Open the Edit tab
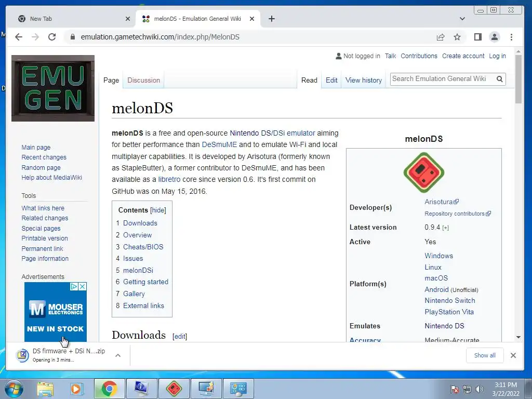Viewport: 532px width, 399px height. tap(331, 80)
